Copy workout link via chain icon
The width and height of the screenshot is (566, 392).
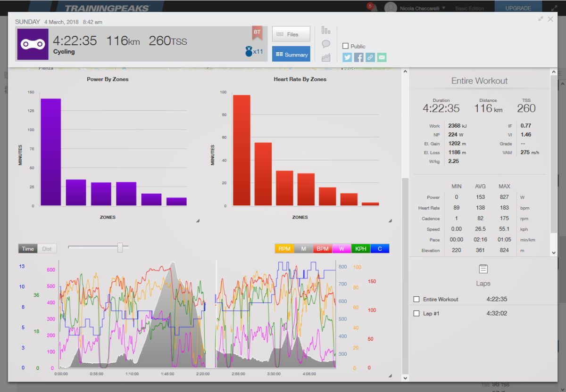(x=370, y=57)
